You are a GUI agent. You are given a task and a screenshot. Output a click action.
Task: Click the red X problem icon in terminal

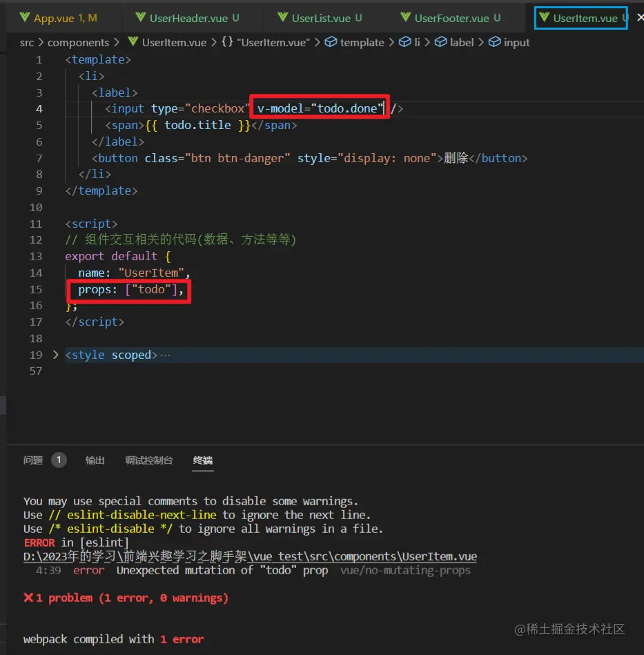28,598
